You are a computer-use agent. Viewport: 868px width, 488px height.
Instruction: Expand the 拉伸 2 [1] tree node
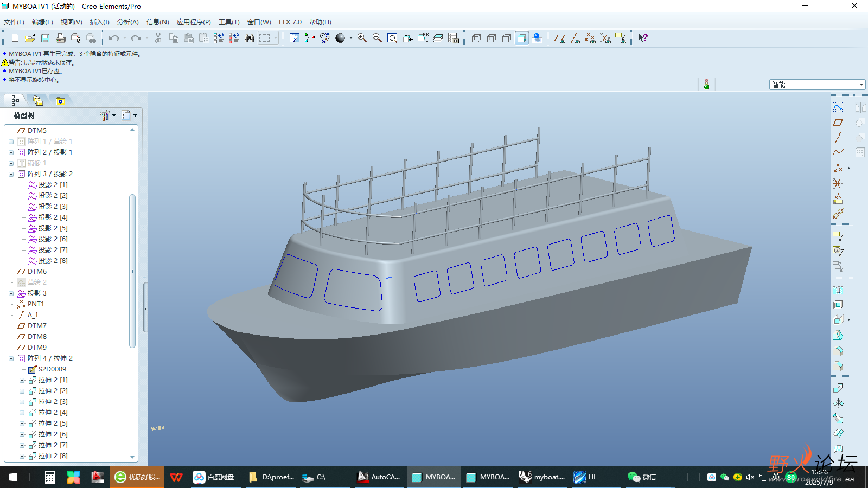coord(22,380)
